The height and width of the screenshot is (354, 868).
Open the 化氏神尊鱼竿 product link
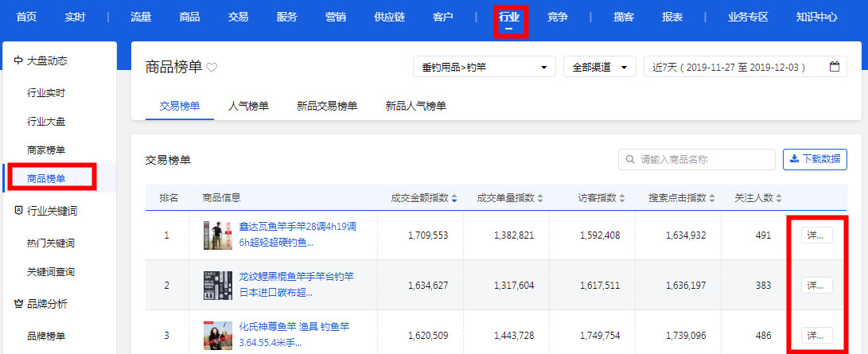(x=294, y=327)
